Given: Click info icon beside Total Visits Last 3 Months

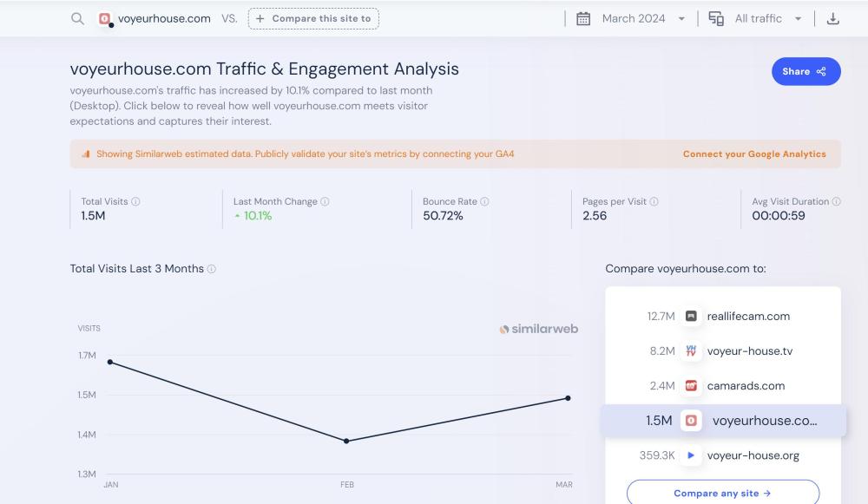Looking at the screenshot, I should coord(212,269).
